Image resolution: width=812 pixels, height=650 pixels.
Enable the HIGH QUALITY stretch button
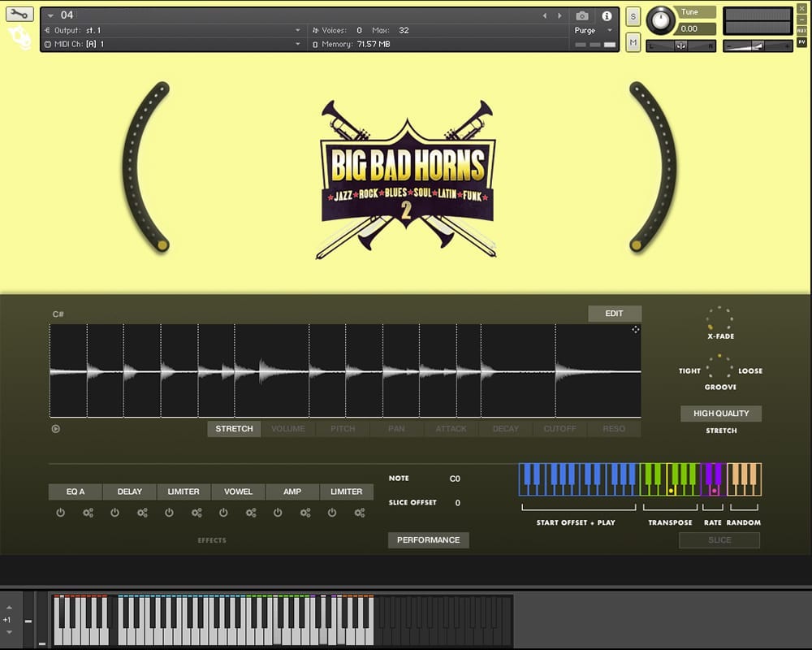721,414
